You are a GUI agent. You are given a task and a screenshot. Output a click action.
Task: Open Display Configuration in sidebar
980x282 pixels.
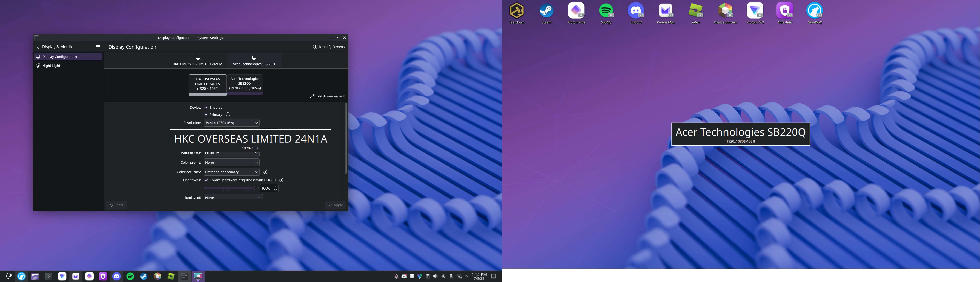point(68,57)
